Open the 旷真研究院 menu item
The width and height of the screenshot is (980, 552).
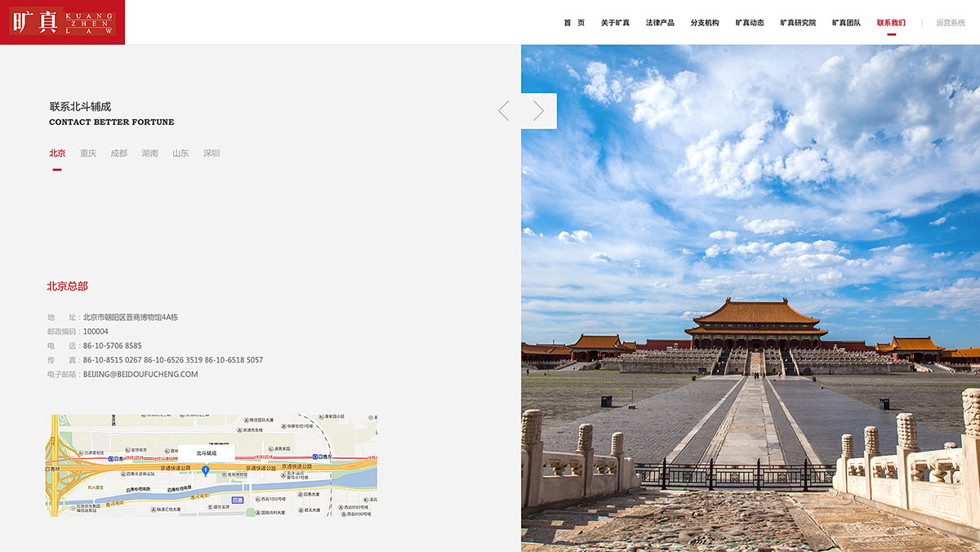[798, 23]
